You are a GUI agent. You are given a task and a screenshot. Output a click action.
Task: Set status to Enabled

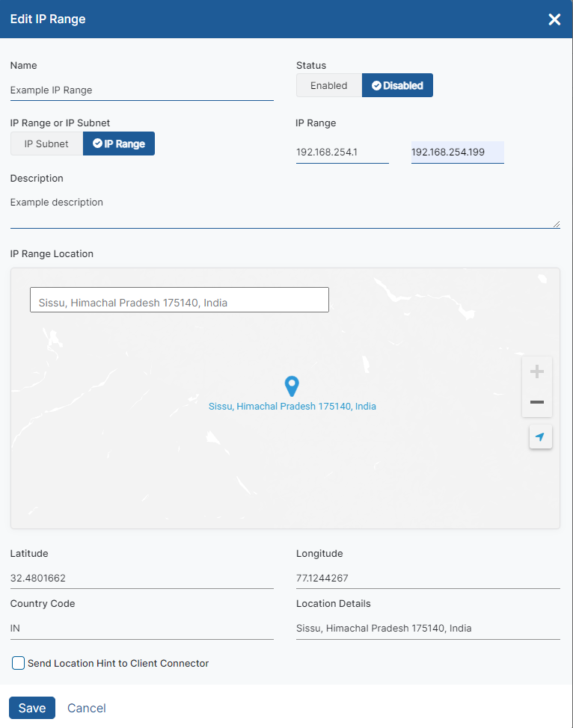click(329, 86)
